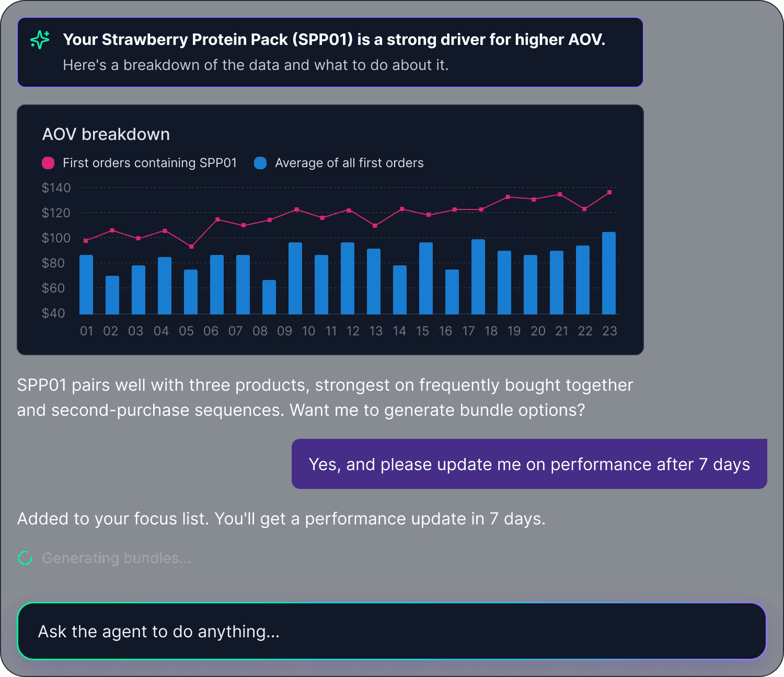Screen dimensions: 784x677
Task: Click the blue bar for day 01
Action: tap(86, 285)
